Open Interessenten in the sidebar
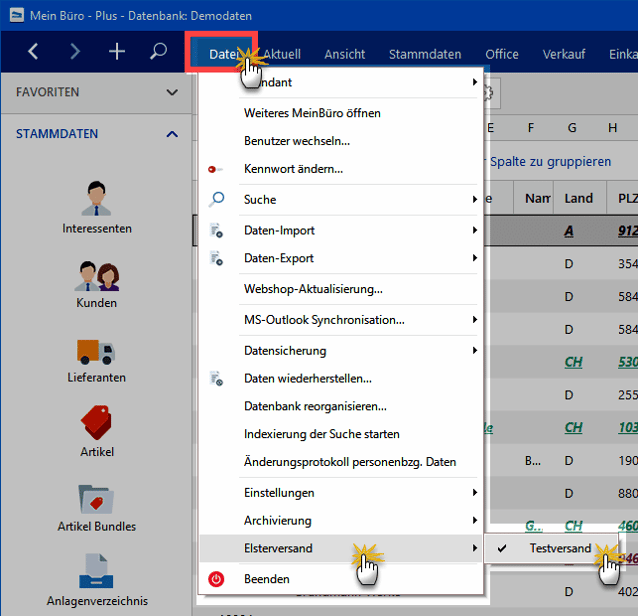The width and height of the screenshot is (638, 616). pos(97,206)
